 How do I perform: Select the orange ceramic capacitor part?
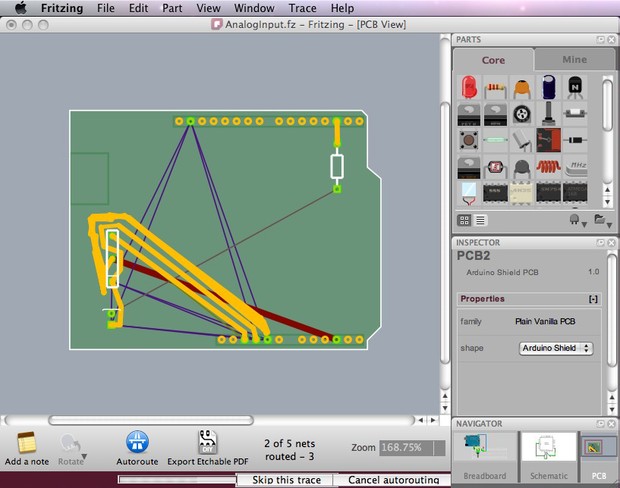click(x=522, y=87)
